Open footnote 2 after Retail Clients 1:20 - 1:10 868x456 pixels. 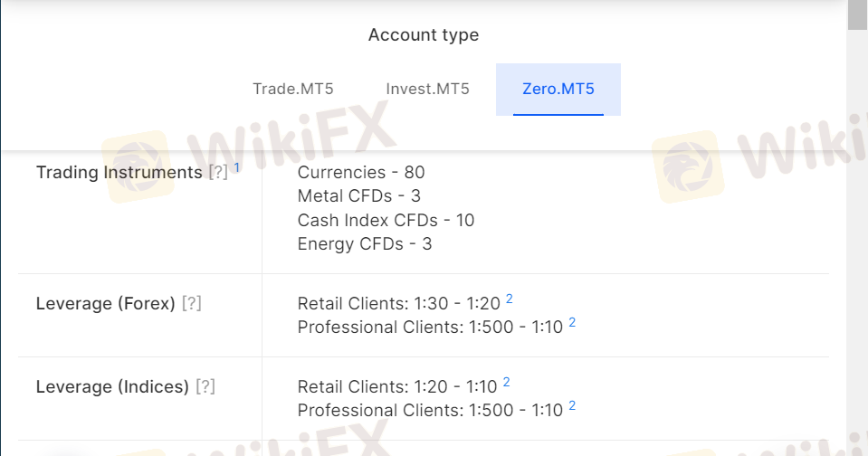coord(506,382)
